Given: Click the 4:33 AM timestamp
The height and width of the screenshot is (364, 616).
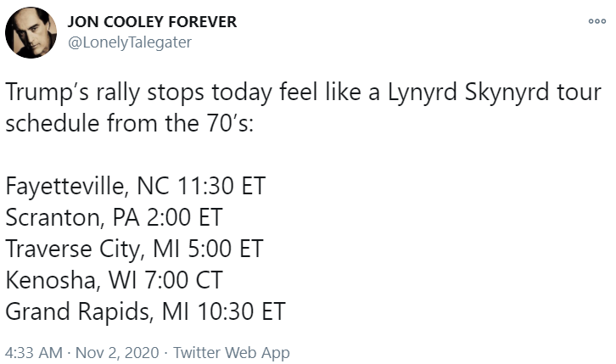Looking at the screenshot, I should pyautogui.click(x=34, y=353).
